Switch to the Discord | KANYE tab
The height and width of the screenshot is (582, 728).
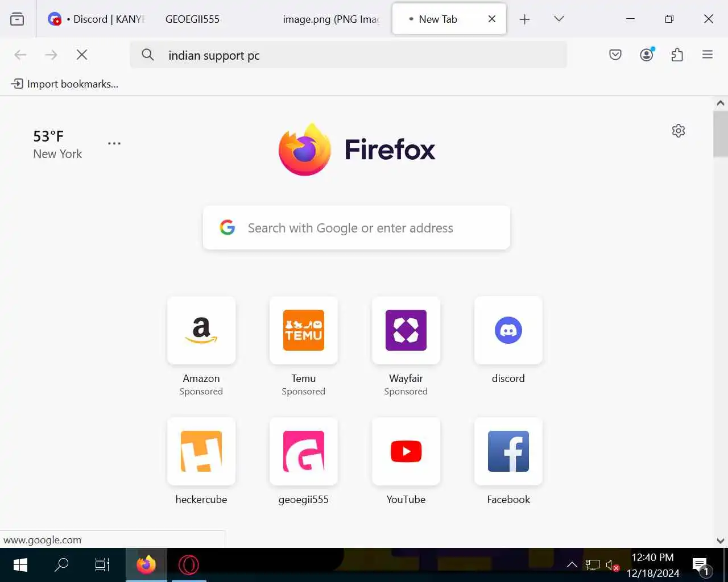point(96,19)
